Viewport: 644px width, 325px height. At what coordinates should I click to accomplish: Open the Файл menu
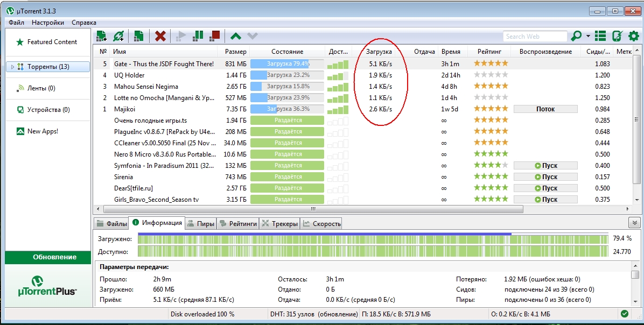pyautogui.click(x=17, y=23)
